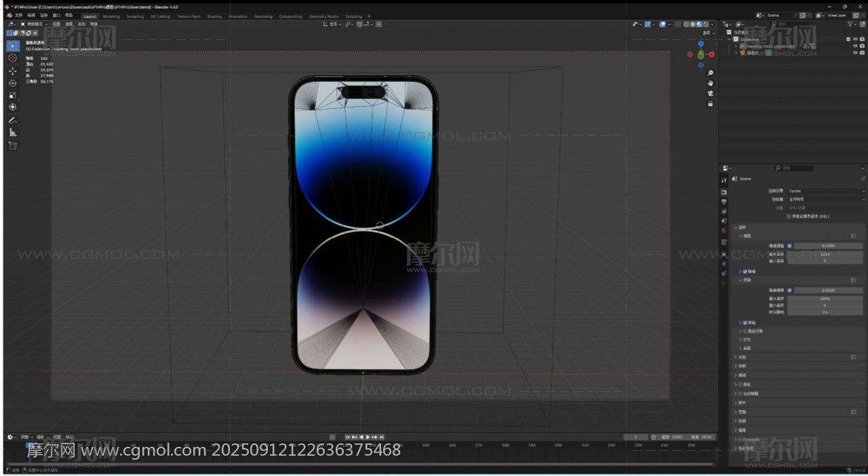
Task: Toggle viewport noise threshold checkbox
Action: coord(789,245)
